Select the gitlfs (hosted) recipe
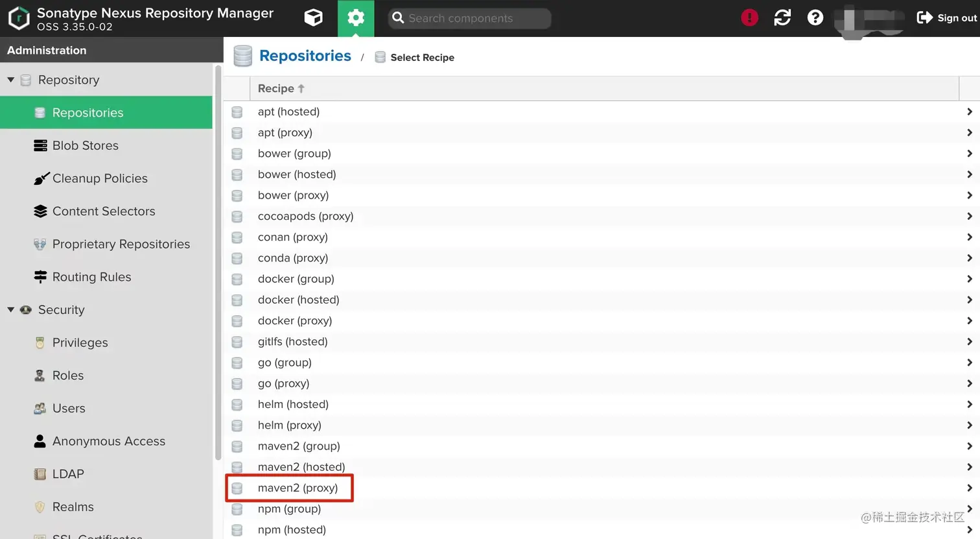 pyautogui.click(x=601, y=341)
